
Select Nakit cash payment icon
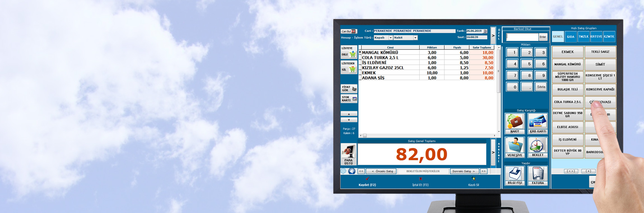tap(515, 124)
